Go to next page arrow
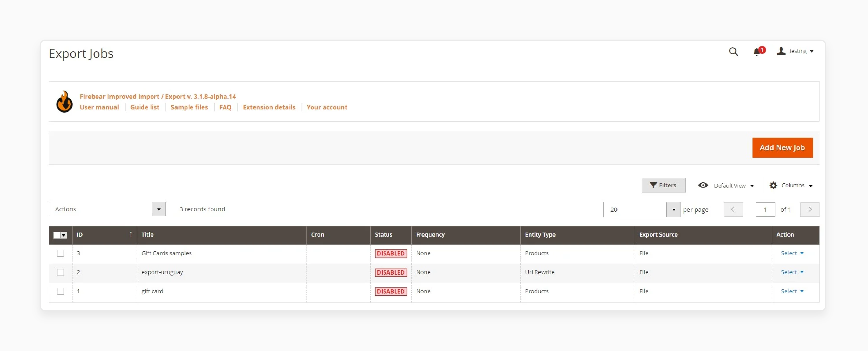The height and width of the screenshot is (351, 868). [x=810, y=209]
